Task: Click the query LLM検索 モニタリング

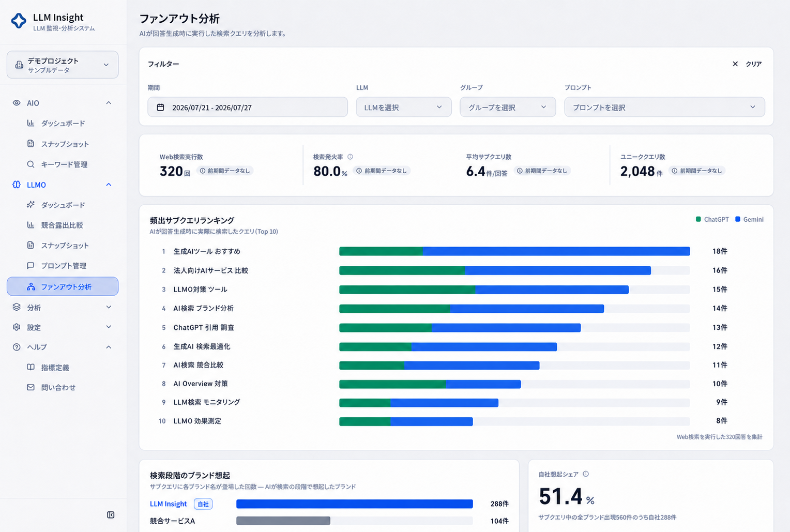Action: point(206,402)
